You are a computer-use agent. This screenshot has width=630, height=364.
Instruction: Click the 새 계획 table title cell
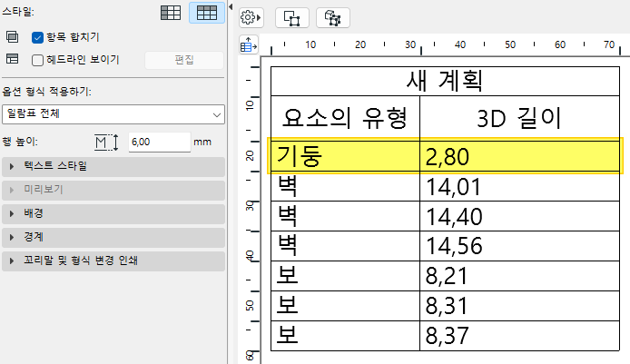tap(445, 81)
